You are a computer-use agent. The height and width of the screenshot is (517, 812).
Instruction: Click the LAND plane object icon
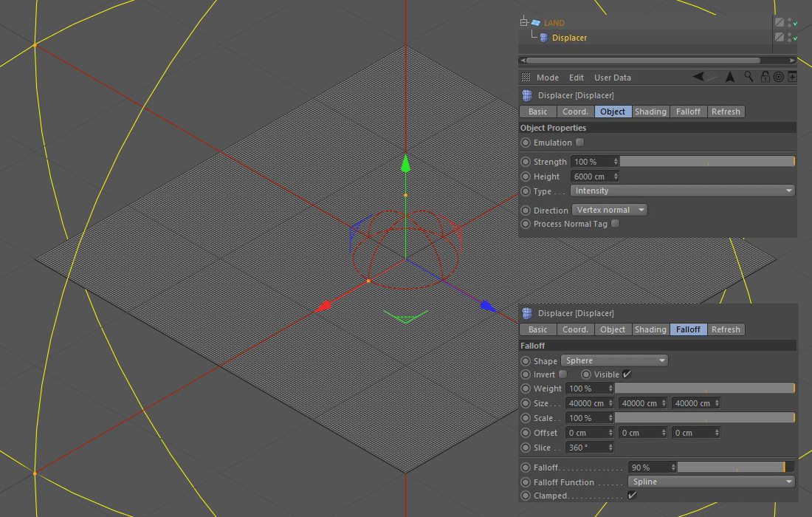(x=536, y=23)
